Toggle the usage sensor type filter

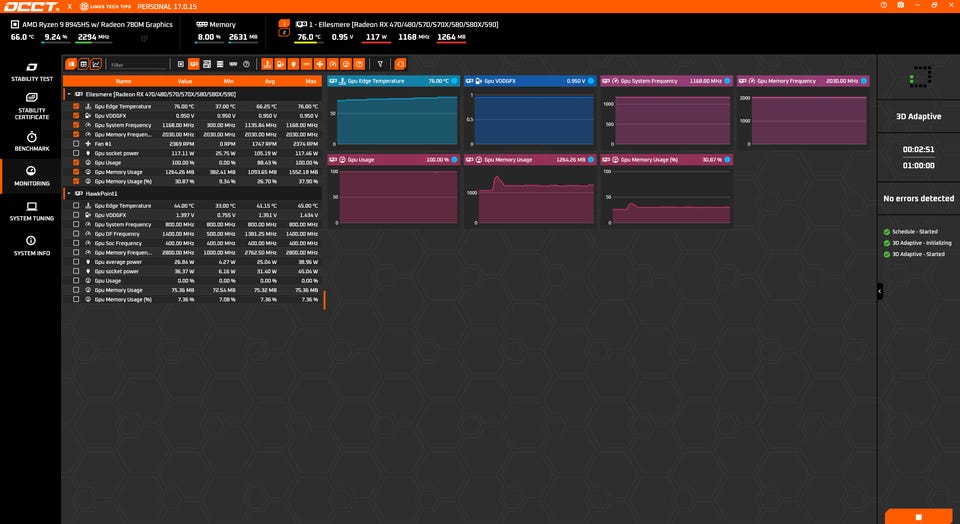click(x=346, y=64)
